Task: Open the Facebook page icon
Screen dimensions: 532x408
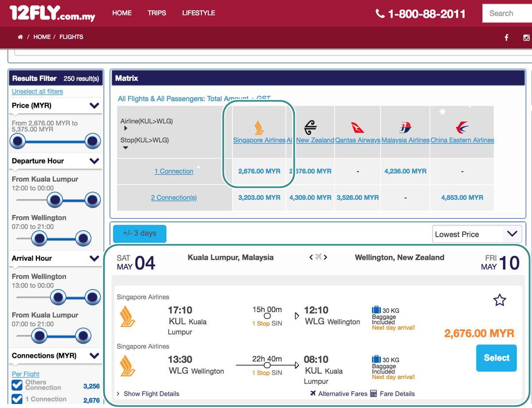Action: (x=506, y=38)
